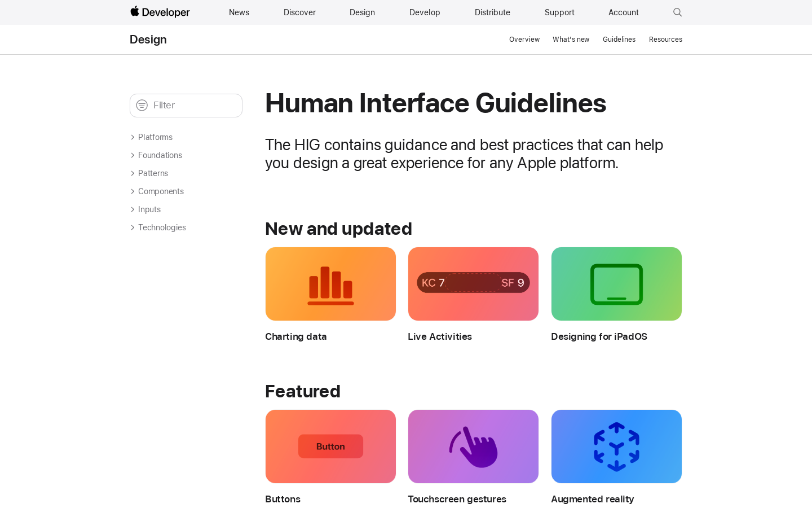Click the Touchscreen gestures hand icon
The width and height of the screenshot is (812, 508).
click(x=473, y=446)
